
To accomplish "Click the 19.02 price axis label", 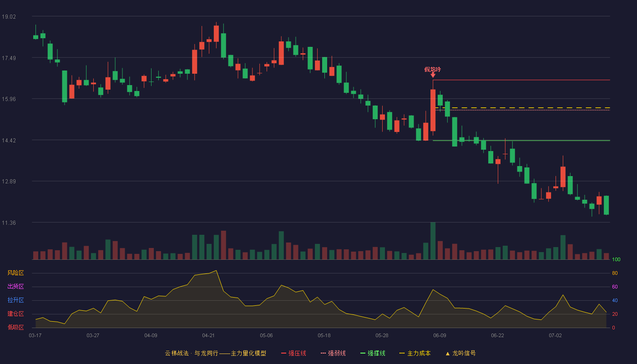I will tap(9, 16).
